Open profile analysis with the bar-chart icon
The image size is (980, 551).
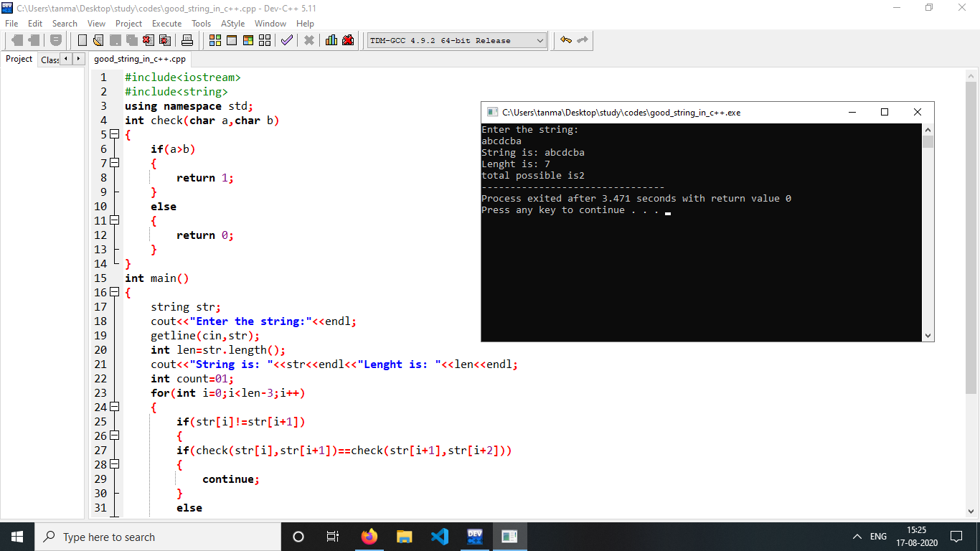pos(331,40)
